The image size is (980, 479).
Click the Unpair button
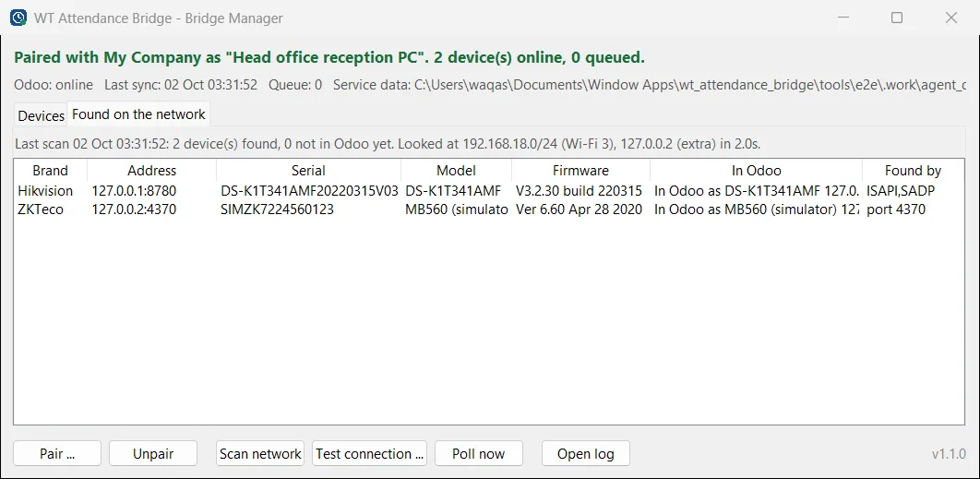point(153,453)
